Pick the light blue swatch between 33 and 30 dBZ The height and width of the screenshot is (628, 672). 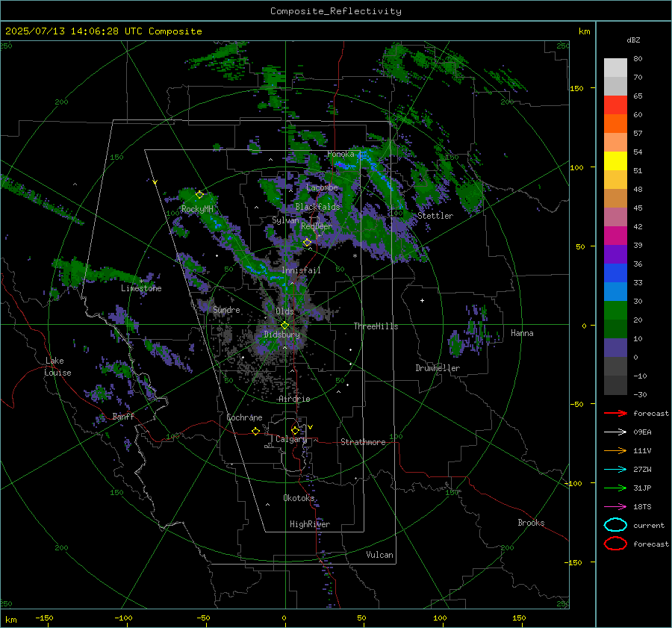pos(615,292)
